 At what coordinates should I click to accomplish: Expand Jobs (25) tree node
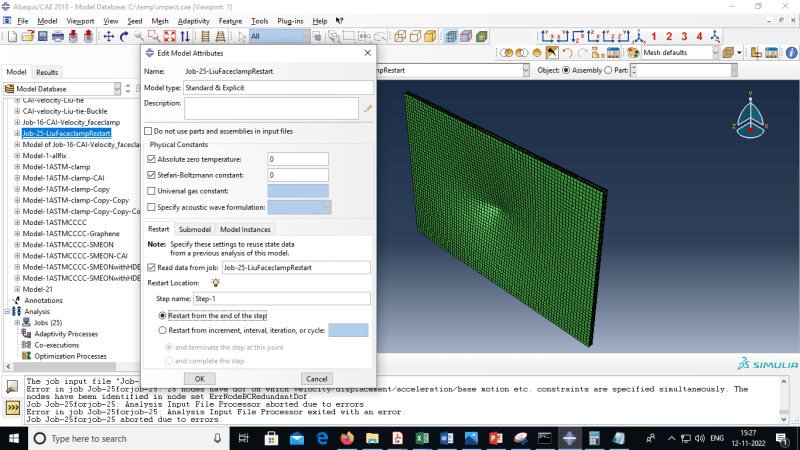(17, 322)
